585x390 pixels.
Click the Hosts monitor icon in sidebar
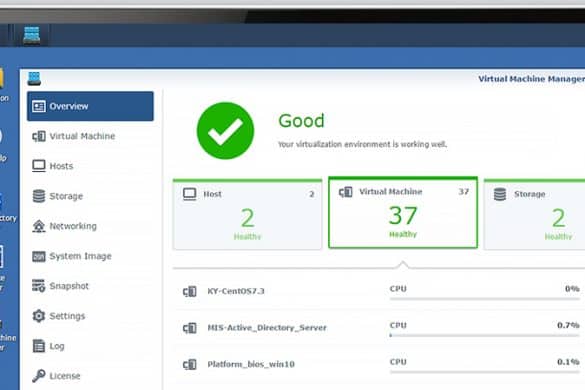pos(39,166)
